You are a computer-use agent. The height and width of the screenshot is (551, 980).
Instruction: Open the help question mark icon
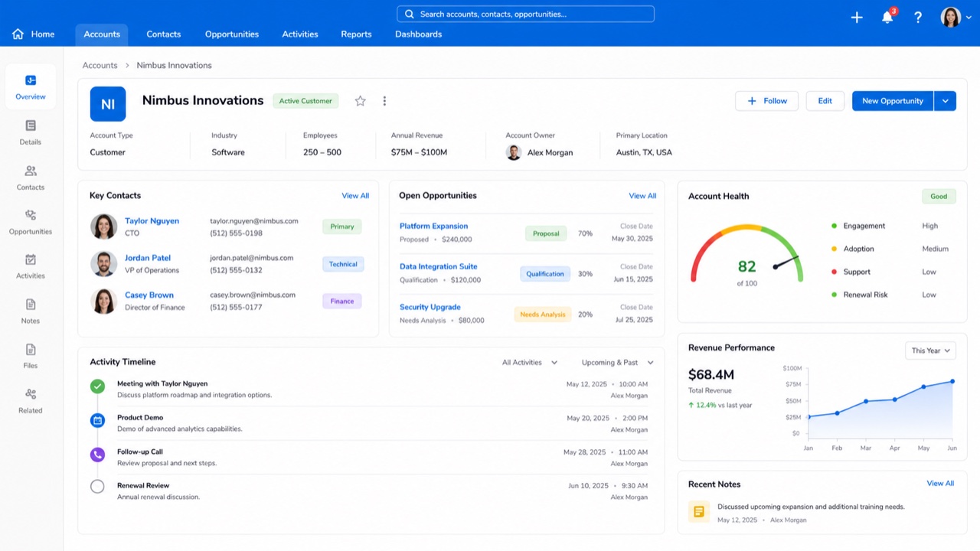(x=918, y=18)
